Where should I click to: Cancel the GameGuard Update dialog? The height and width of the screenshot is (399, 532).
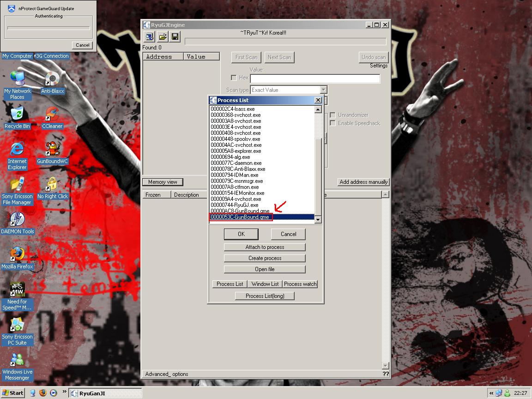pyautogui.click(x=83, y=45)
